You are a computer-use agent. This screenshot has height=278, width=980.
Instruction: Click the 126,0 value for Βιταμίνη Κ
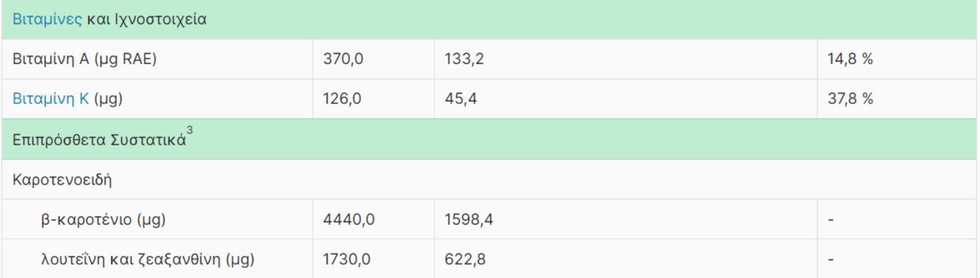pyautogui.click(x=342, y=98)
